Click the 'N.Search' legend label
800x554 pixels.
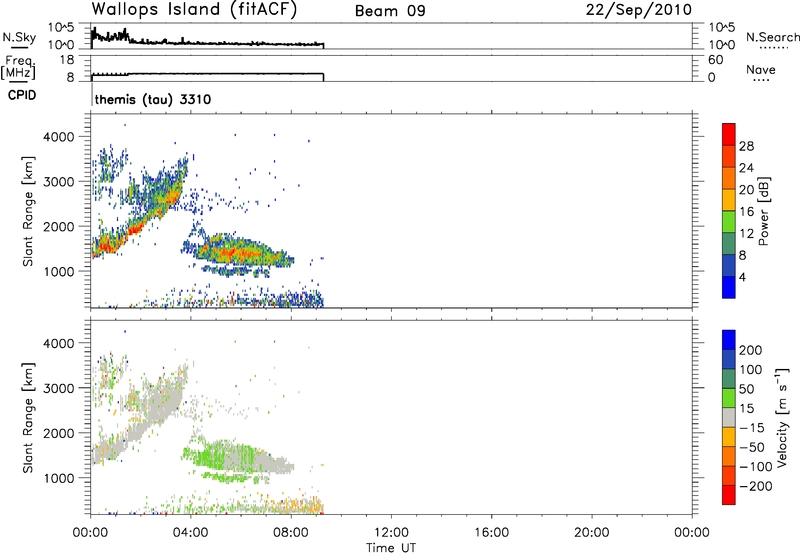pyautogui.click(x=772, y=37)
